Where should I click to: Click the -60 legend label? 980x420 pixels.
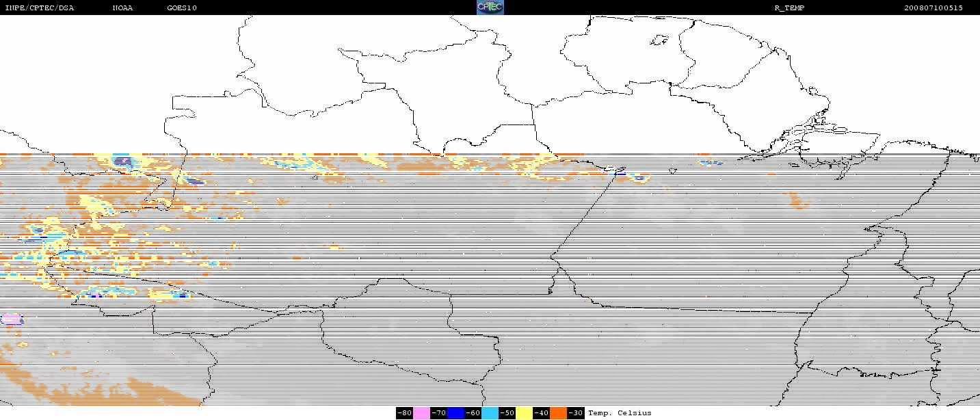[x=473, y=413]
